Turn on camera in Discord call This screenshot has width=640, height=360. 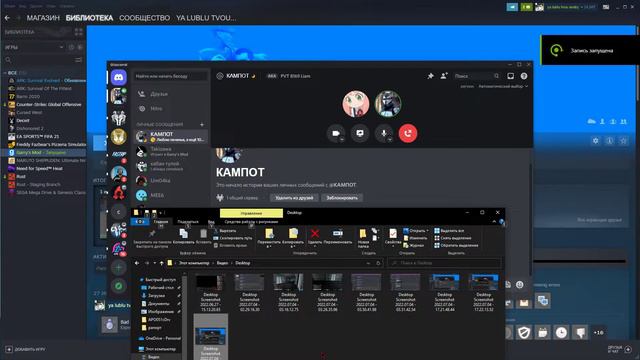pyautogui.click(x=336, y=133)
